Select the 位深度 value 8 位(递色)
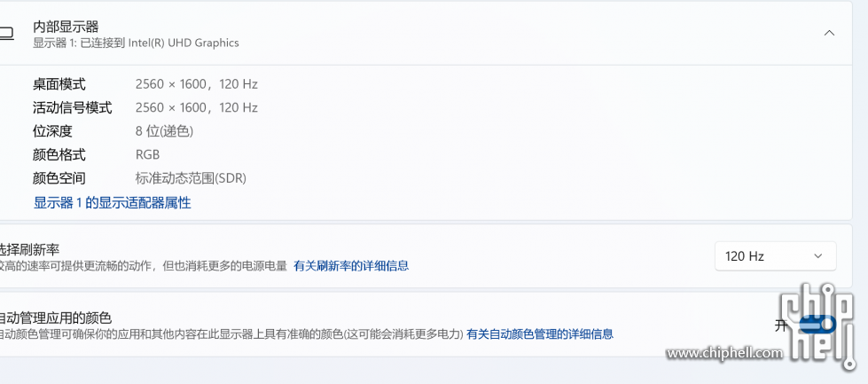868x384 pixels. click(x=164, y=131)
